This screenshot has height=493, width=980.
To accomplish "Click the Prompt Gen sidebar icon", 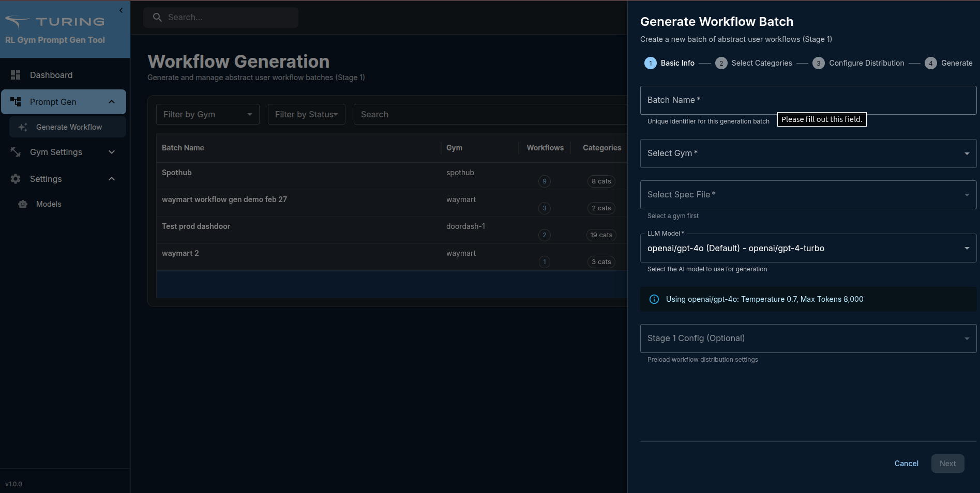I will coord(16,102).
